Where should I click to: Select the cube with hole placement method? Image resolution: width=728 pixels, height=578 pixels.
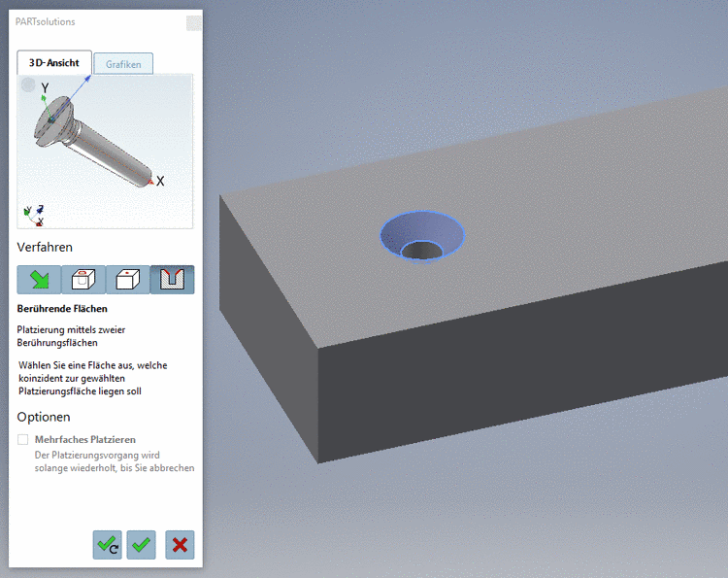pyautogui.click(x=83, y=280)
